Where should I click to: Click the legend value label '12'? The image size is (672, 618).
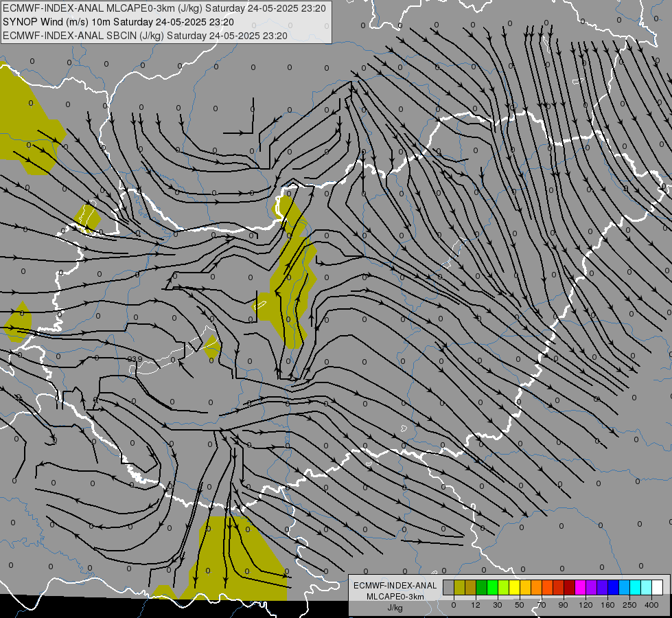(476, 605)
